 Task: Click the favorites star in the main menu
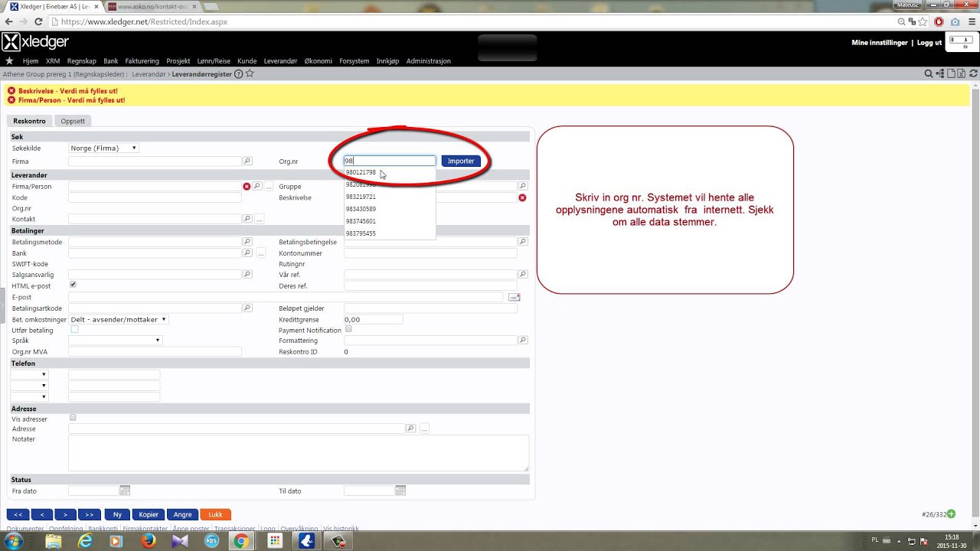click(x=9, y=60)
